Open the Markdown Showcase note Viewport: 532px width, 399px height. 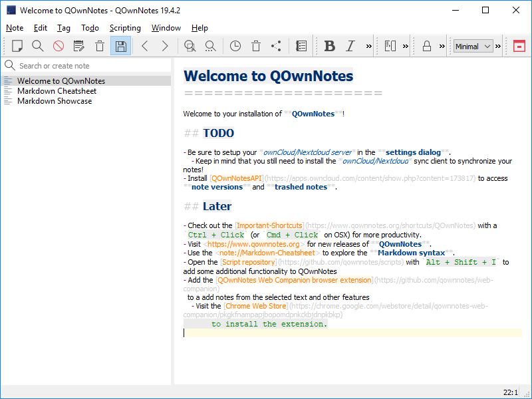[55, 101]
